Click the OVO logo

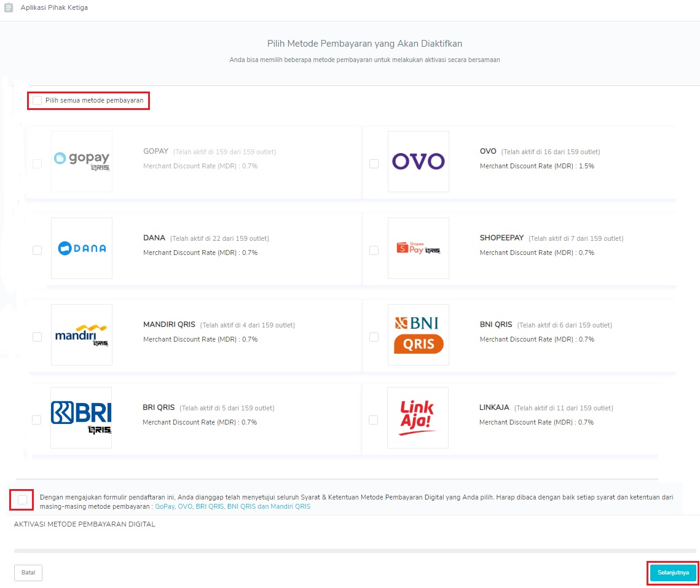419,162
